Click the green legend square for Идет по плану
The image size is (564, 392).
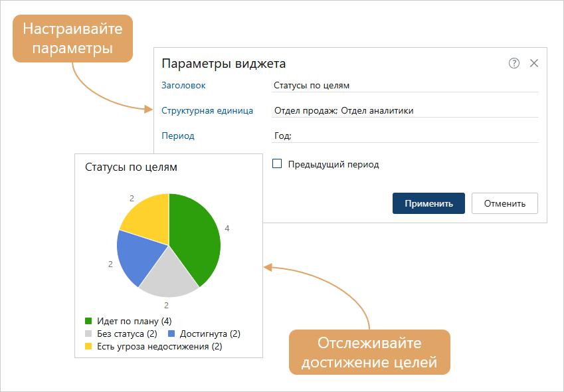tap(87, 321)
